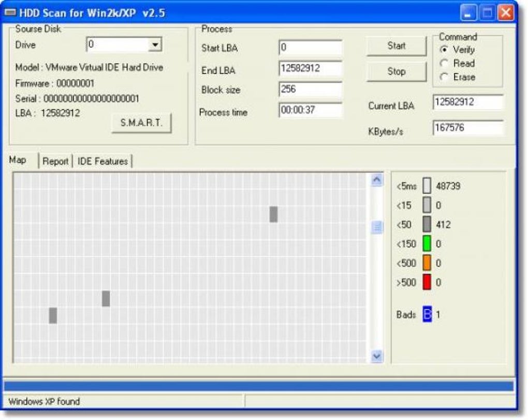
Task: Click the KBytes/s speed field
Action: point(468,128)
